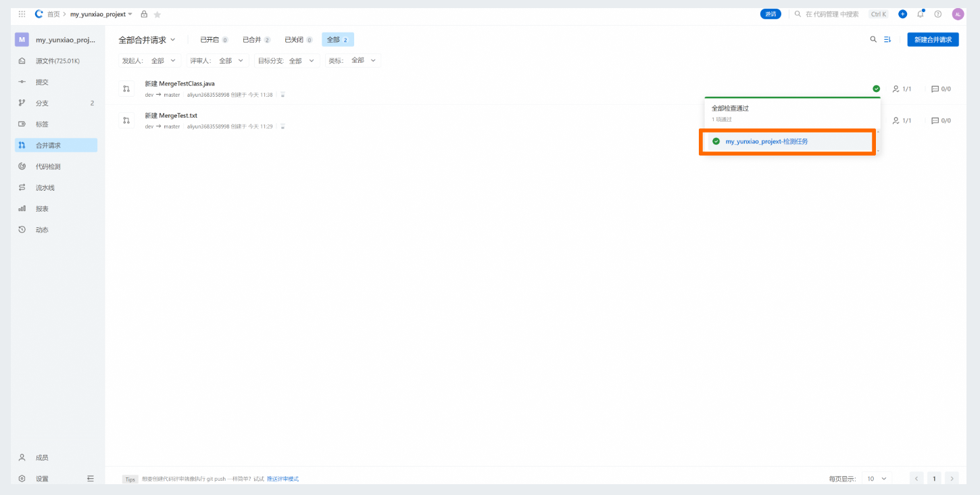
Task: Open 分支 branches in the sidebar
Action: point(56,103)
